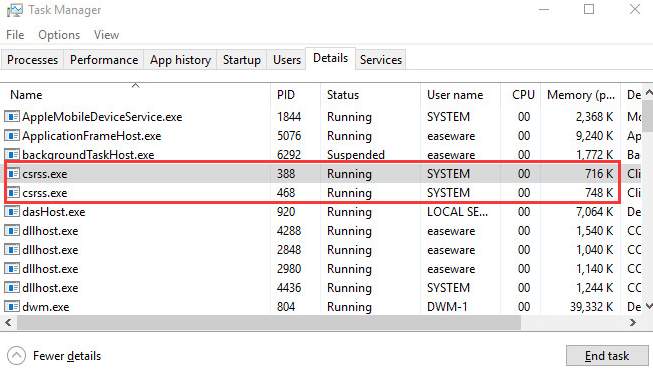Screen dimensions: 653x377
Task: Switch to the Users tab
Action: pyautogui.click(x=287, y=60)
